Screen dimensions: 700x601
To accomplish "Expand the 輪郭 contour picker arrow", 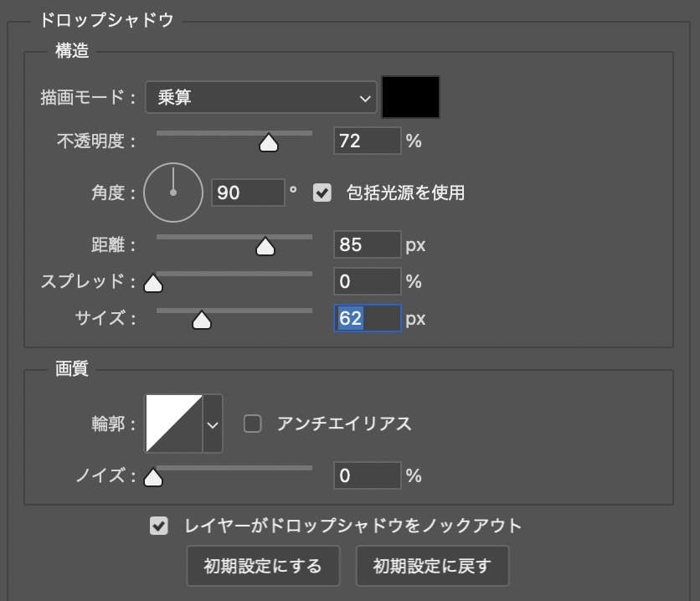I will pos(213,424).
